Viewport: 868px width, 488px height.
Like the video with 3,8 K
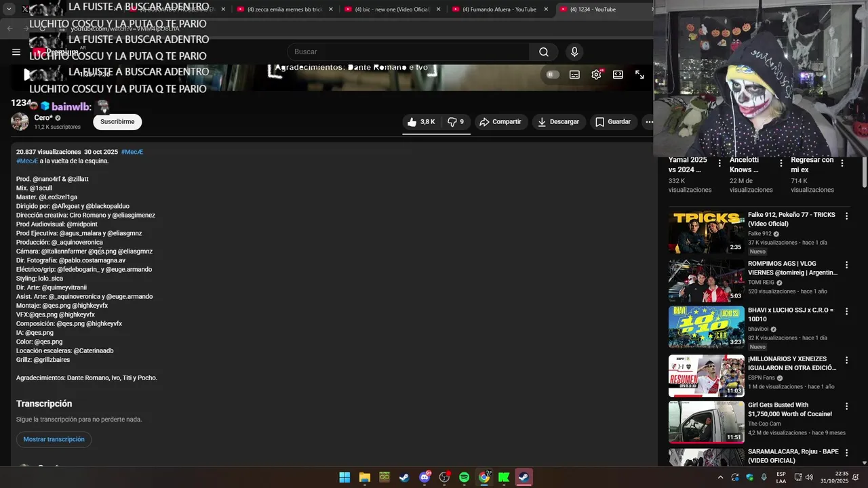tap(421, 122)
